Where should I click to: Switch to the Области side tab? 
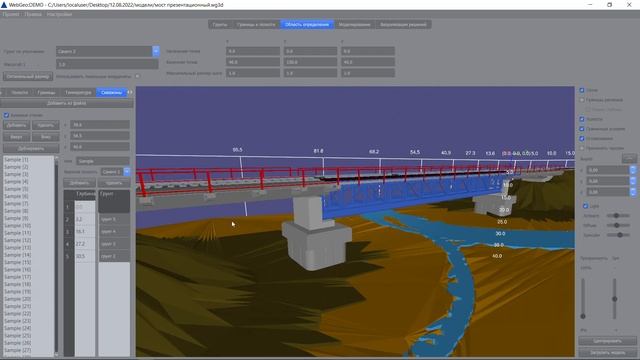[20, 92]
